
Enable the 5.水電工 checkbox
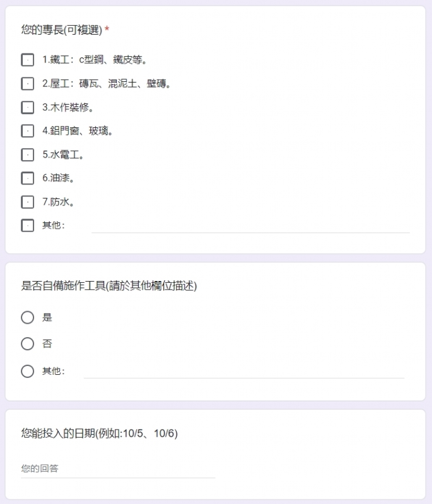27,154
